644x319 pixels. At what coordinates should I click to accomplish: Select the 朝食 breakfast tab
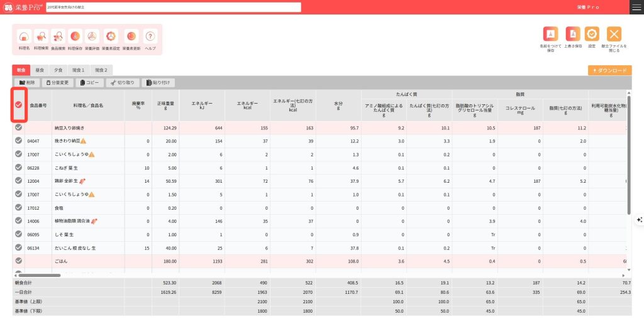click(x=21, y=70)
